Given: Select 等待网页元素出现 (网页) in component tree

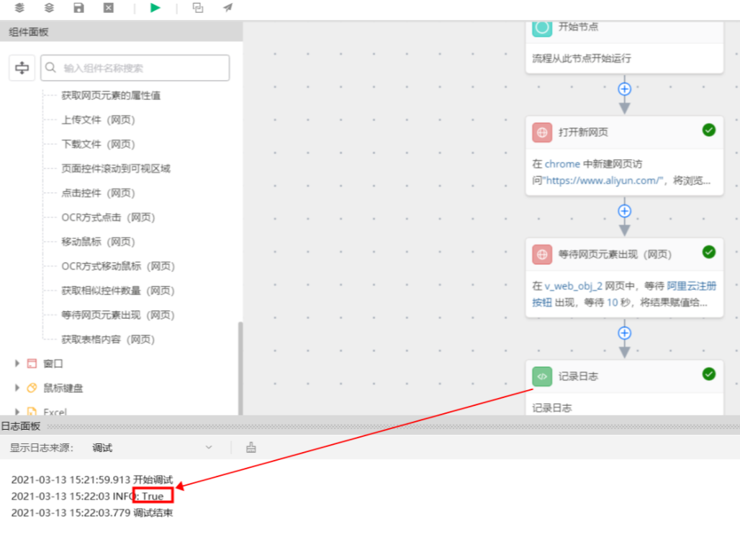Looking at the screenshot, I should tap(118, 315).
